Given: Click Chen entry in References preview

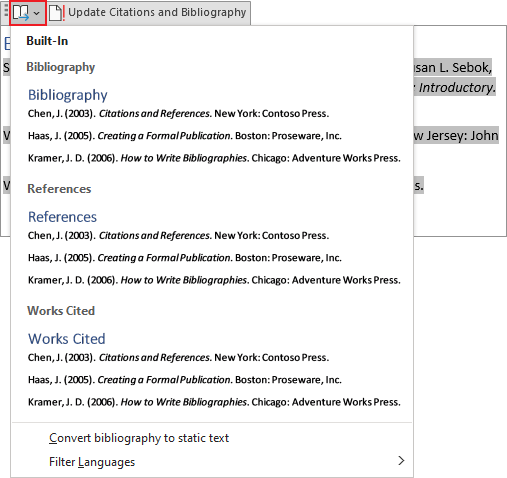Looking at the screenshot, I should point(178,236).
